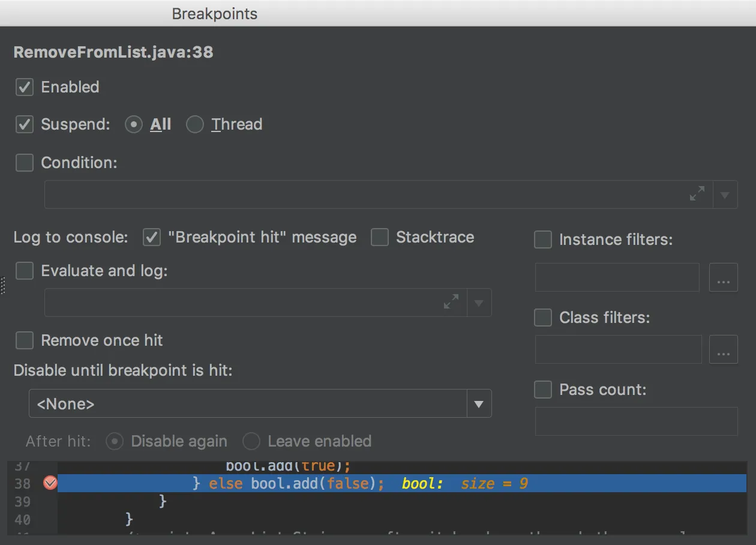
Task: Disable the Enabled checkbox
Action: click(x=25, y=88)
